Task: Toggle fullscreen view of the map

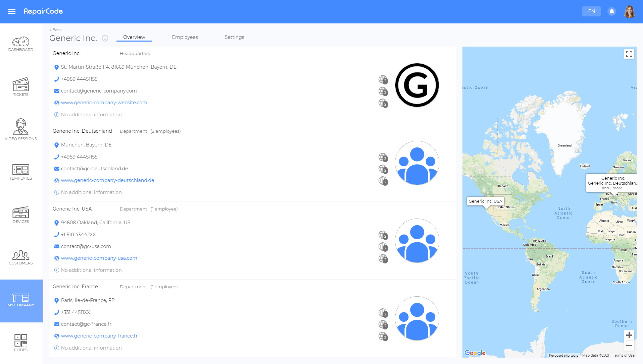Action: point(629,54)
